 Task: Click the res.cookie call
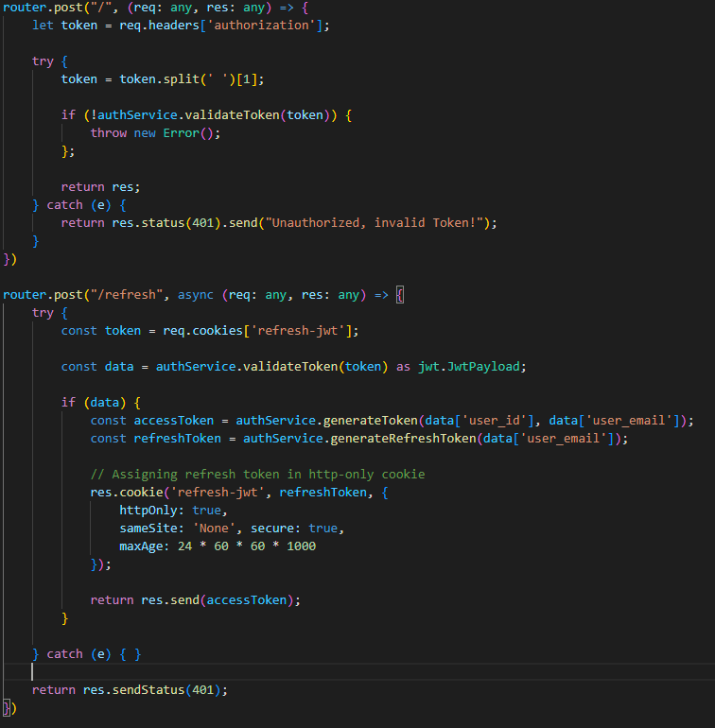click(127, 493)
